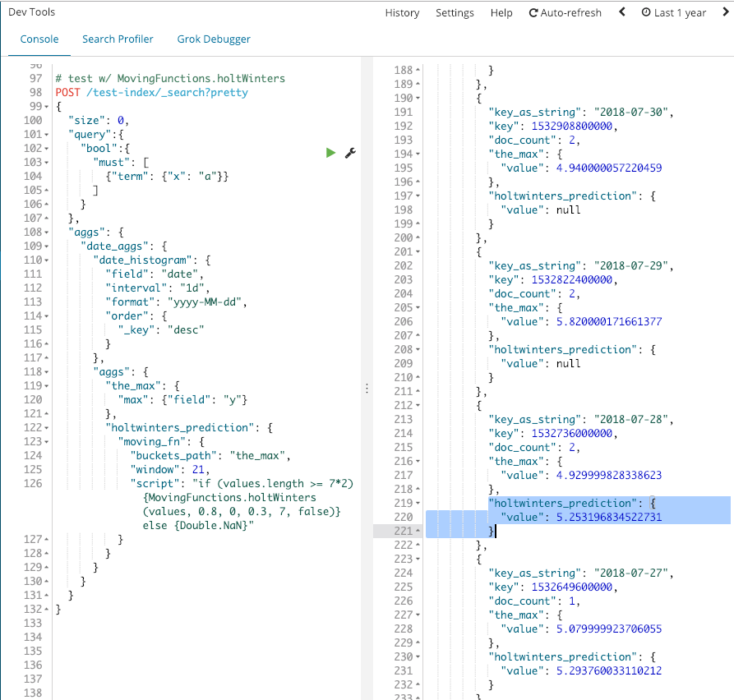
Task: Collapse the bool block at line 102
Action: pos(46,149)
